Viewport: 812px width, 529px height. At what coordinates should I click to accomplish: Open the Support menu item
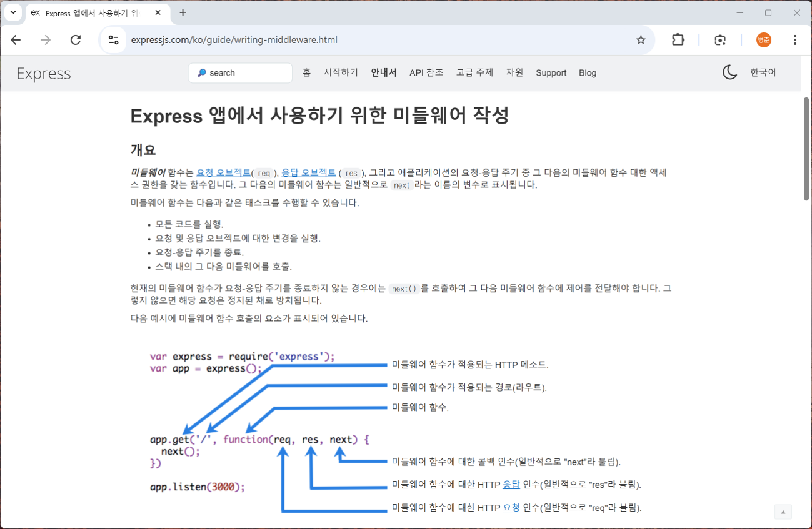point(551,73)
